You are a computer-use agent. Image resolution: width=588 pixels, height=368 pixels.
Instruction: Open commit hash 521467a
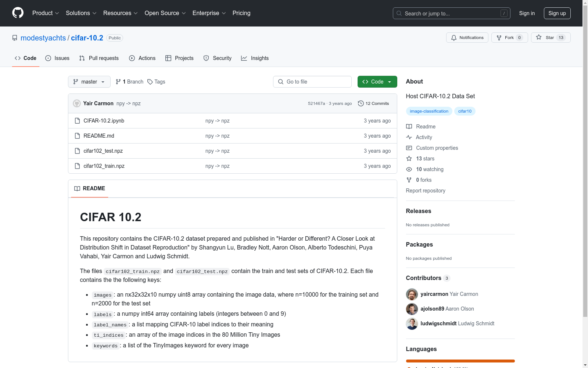pos(316,103)
